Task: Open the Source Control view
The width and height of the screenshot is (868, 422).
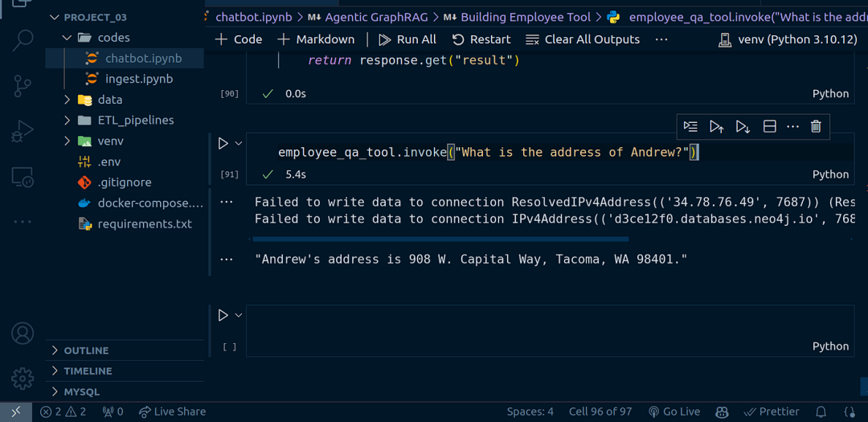Action: (23, 86)
